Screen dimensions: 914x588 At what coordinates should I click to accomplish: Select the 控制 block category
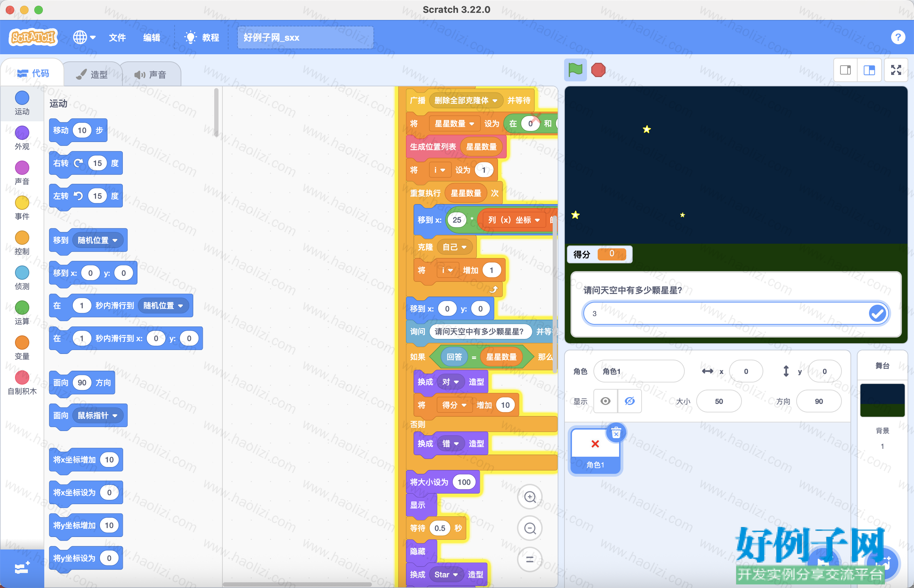click(22, 243)
